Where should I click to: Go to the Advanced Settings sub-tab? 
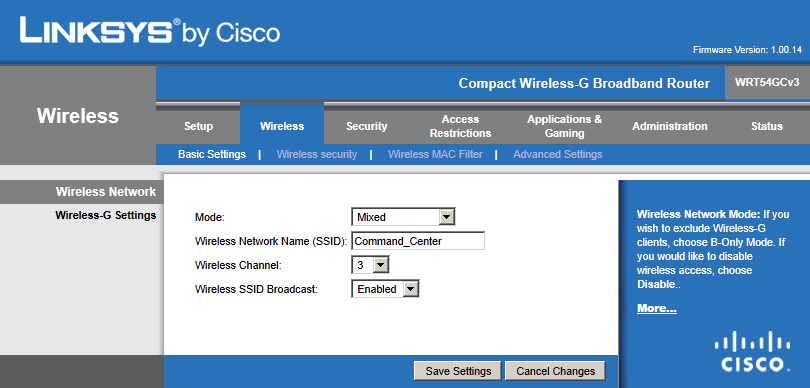(x=558, y=154)
